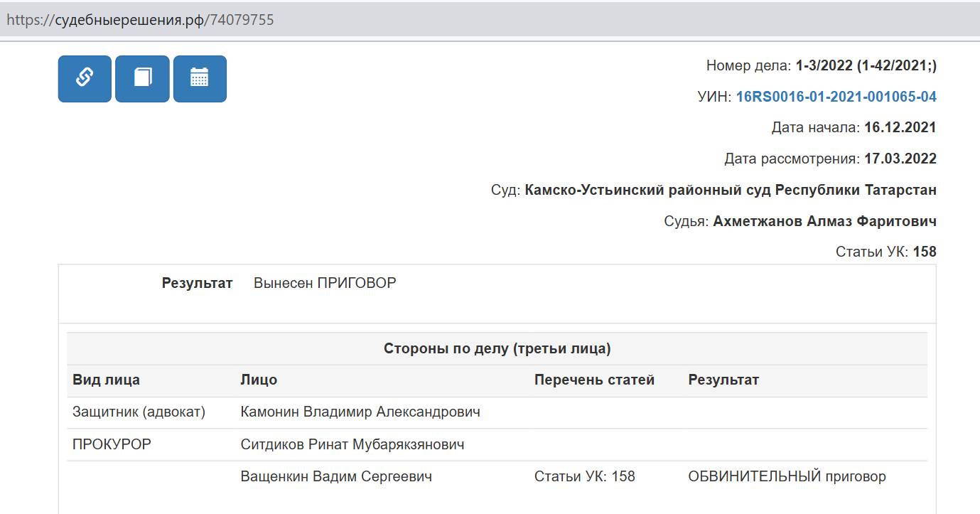
Task: Click the 'Перечень статей' column header
Action: pos(594,380)
